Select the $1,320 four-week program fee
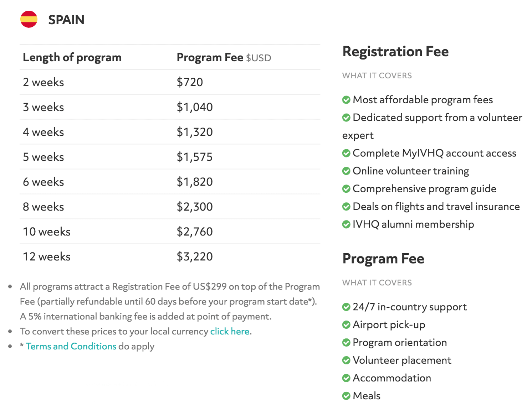Image resolution: width=532 pixels, height=411 pixels. pos(195,132)
